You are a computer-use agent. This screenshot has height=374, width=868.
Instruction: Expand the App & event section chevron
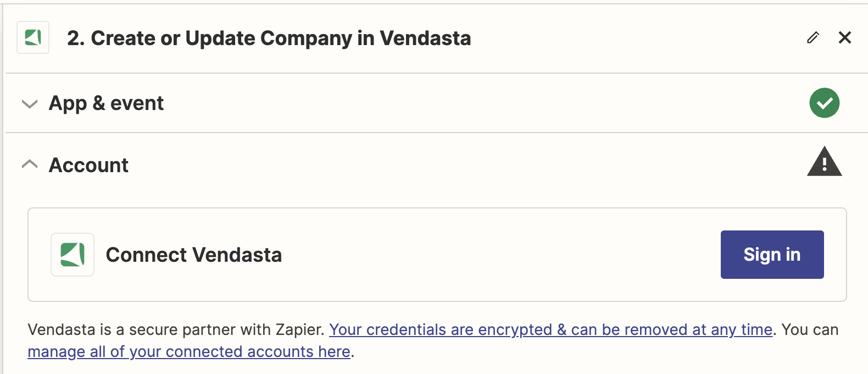tap(30, 103)
